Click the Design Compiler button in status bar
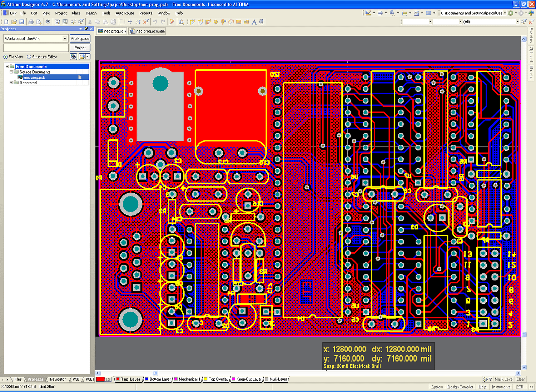The height and width of the screenshot is (392, 536). click(x=460, y=387)
